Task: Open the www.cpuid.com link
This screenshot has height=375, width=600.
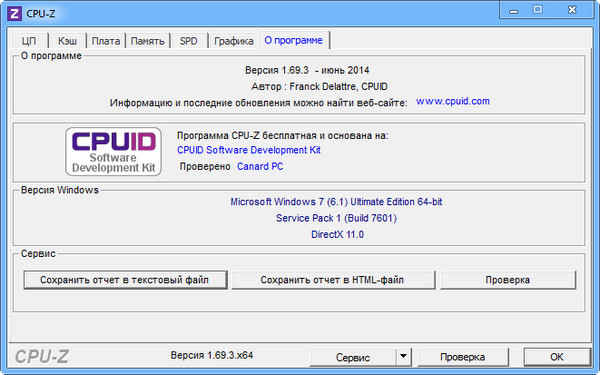Action: (453, 101)
